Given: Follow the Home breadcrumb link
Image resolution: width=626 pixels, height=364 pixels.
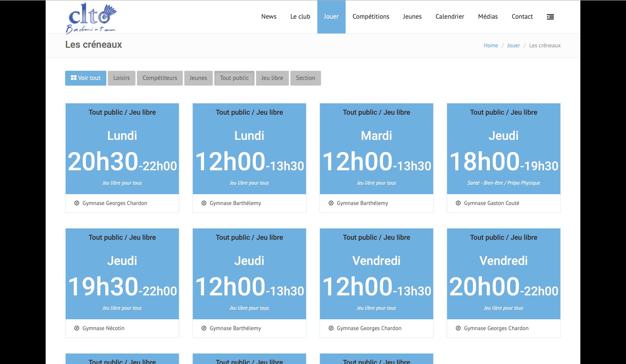Looking at the screenshot, I should (x=491, y=45).
